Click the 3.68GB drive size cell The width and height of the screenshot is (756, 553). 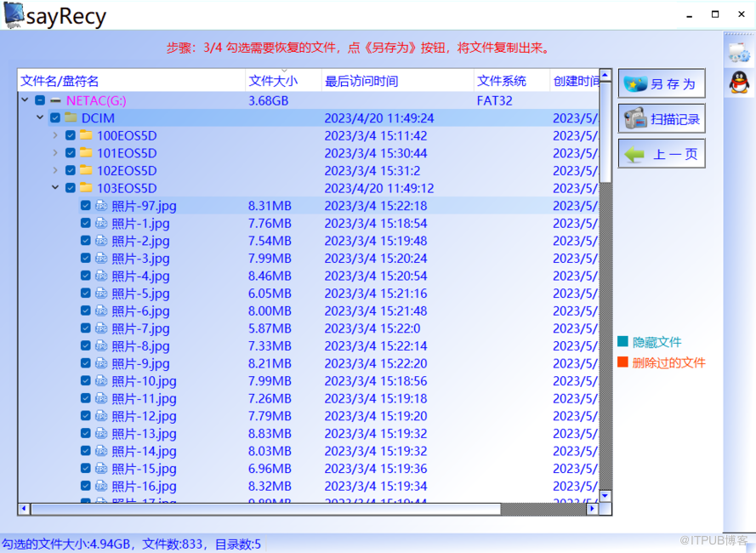click(268, 100)
